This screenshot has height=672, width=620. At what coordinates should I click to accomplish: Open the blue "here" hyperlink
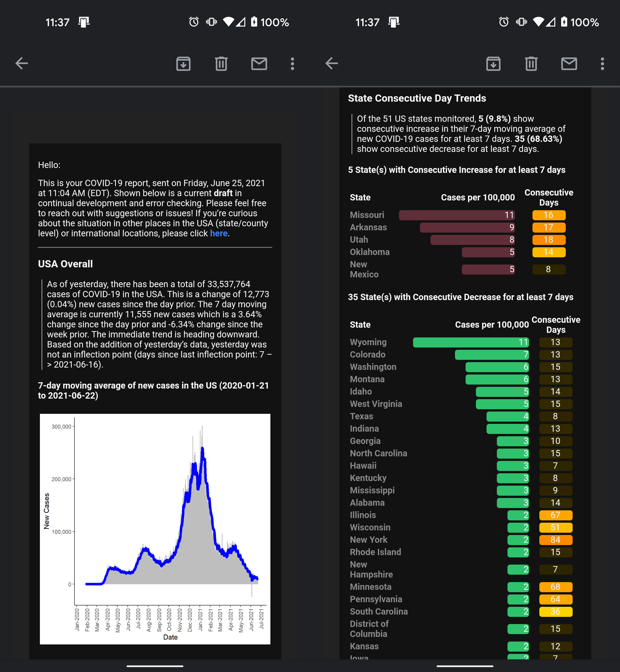tap(219, 233)
